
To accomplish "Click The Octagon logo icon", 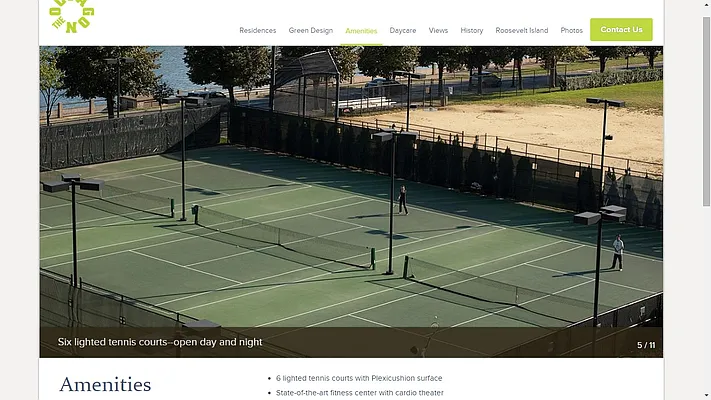I will (x=72, y=16).
